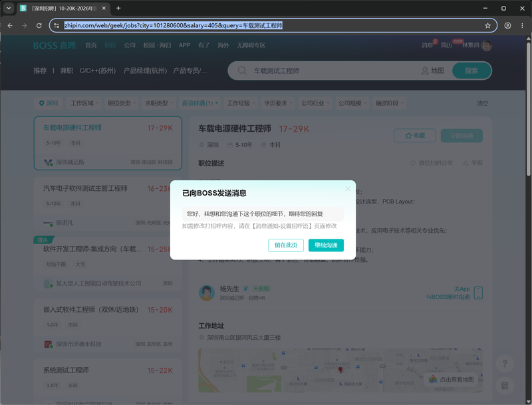The image size is (532, 405).
Task: Close the 深圳招聘 browser tab
Action: point(104,8)
